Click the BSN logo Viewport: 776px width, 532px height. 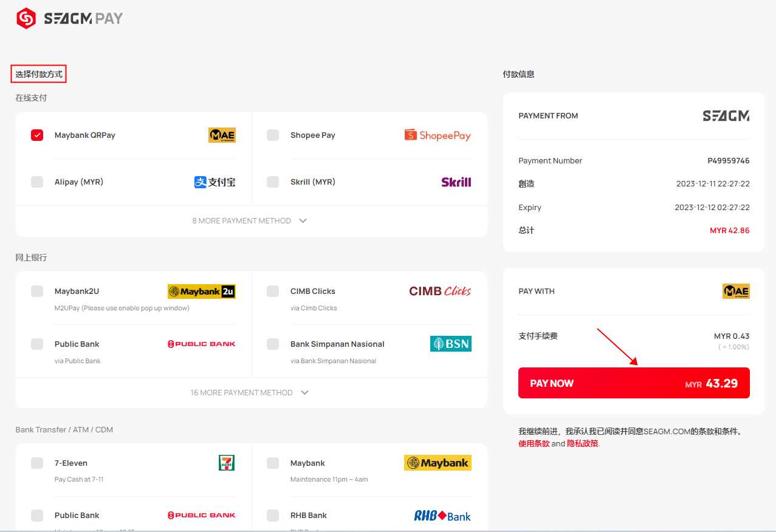click(451, 344)
